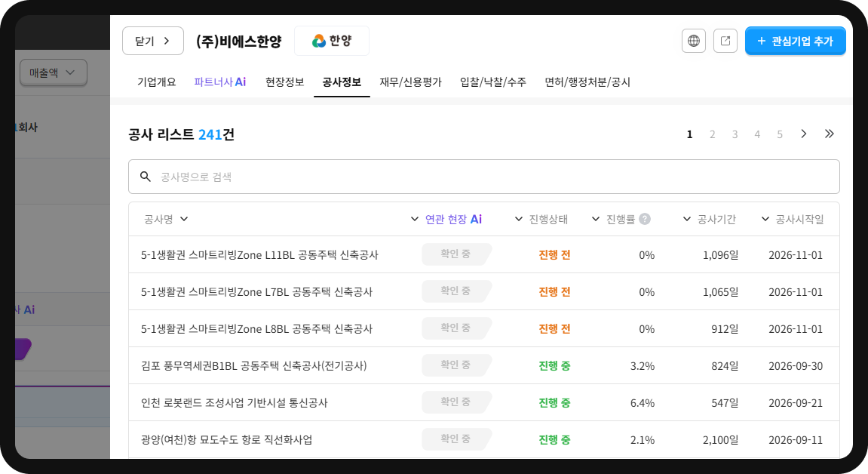
Task: Click 1,096일 duration value
Action: pos(720,255)
